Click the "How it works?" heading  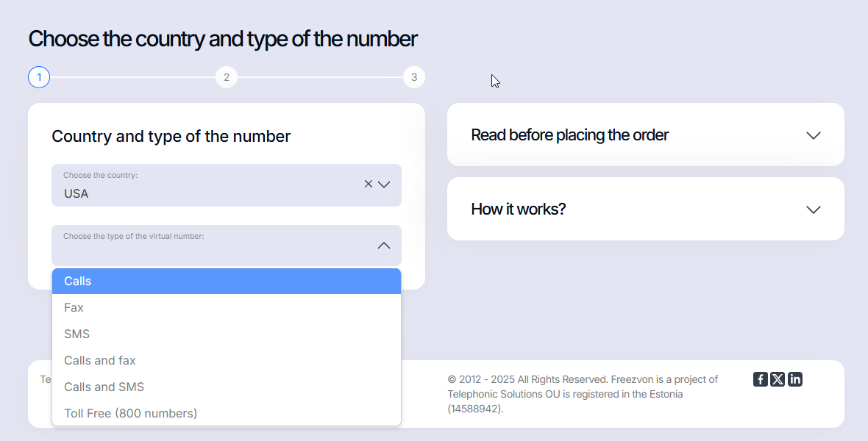[x=518, y=209]
